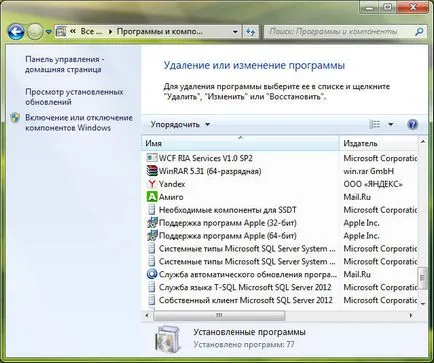Select Служба автоматического обновления Mail.Ru icon
This screenshot has height=363, width=434.
click(x=152, y=274)
